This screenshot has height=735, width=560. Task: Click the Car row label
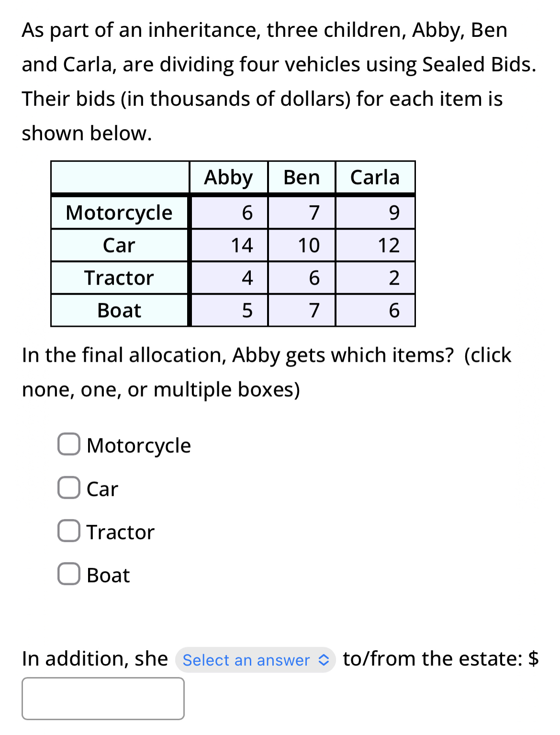(120, 245)
